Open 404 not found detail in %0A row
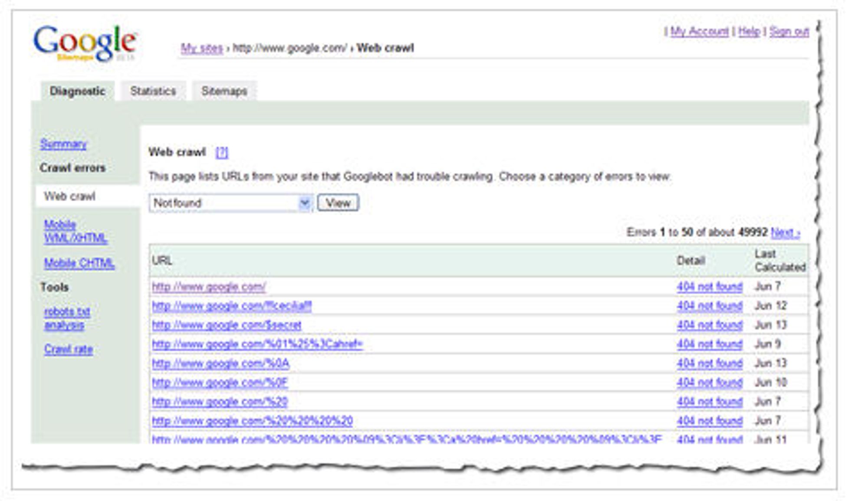The height and width of the screenshot is (501, 868). coord(710,363)
